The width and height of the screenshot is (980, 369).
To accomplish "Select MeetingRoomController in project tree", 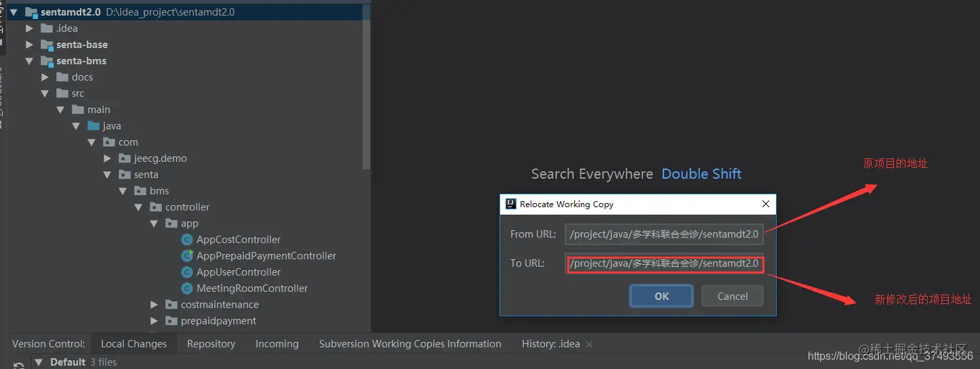I will coord(252,288).
